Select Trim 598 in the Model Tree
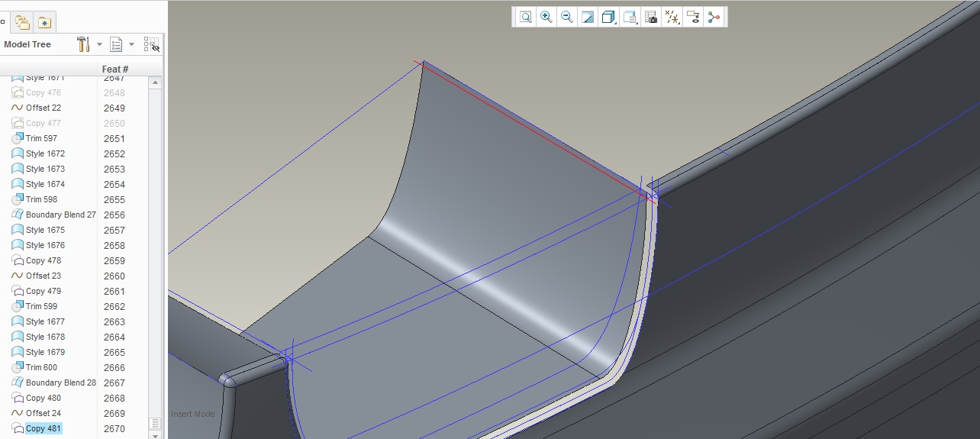Screen dimensions: 980x439 coord(41,199)
